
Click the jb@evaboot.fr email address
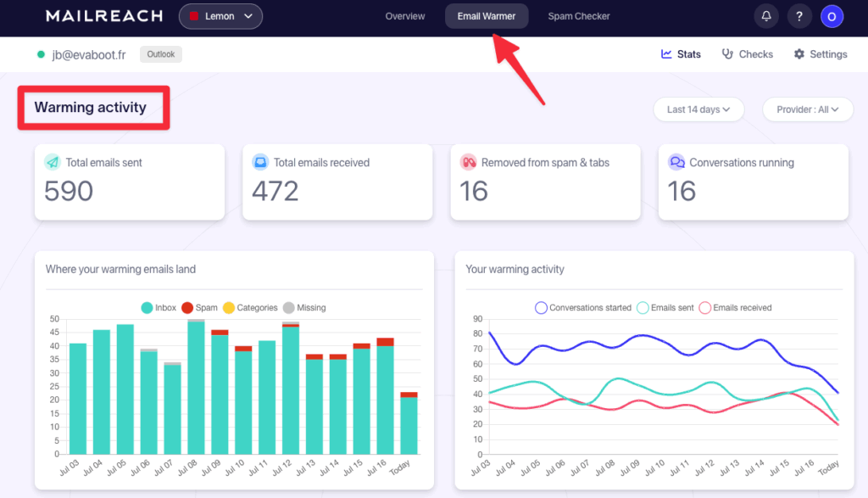pyautogui.click(x=88, y=54)
